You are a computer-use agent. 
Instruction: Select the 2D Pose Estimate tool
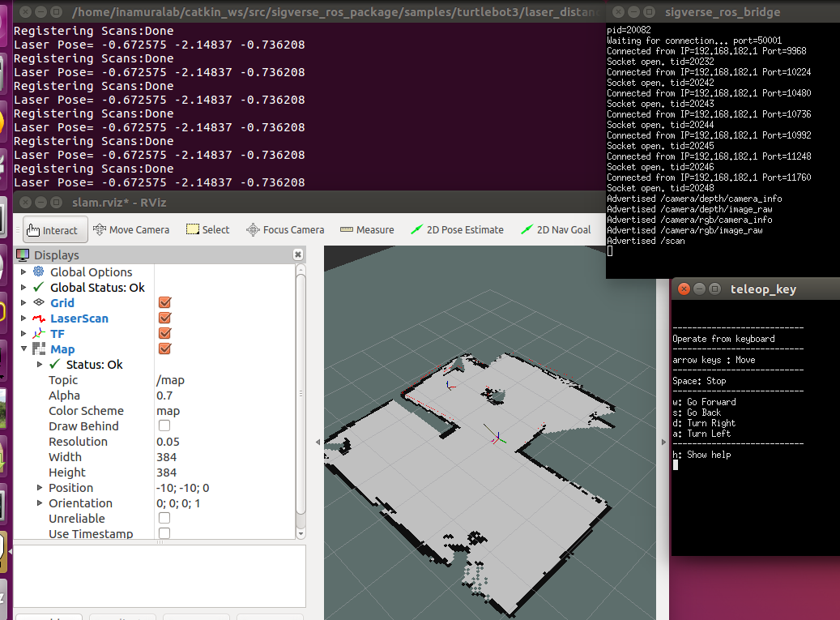(458, 230)
